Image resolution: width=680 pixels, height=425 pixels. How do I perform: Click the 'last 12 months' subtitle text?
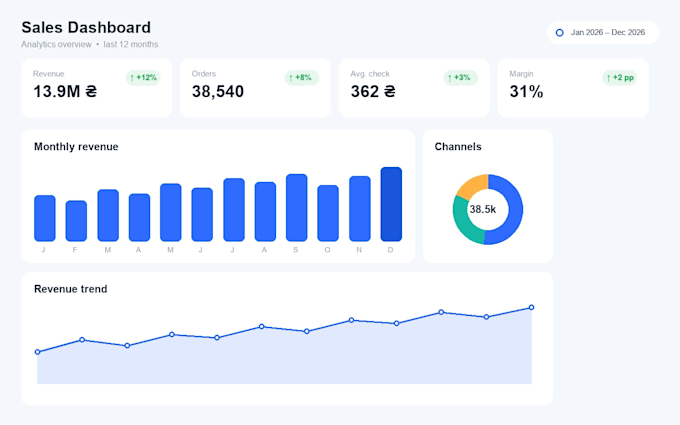click(x=131, y=44)
